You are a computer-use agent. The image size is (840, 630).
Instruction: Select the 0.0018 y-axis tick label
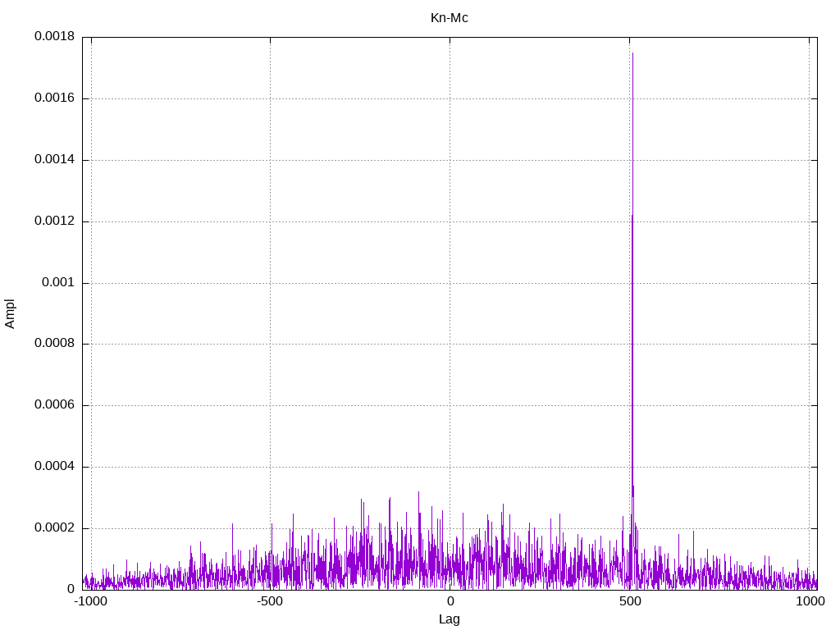point(54,37)
